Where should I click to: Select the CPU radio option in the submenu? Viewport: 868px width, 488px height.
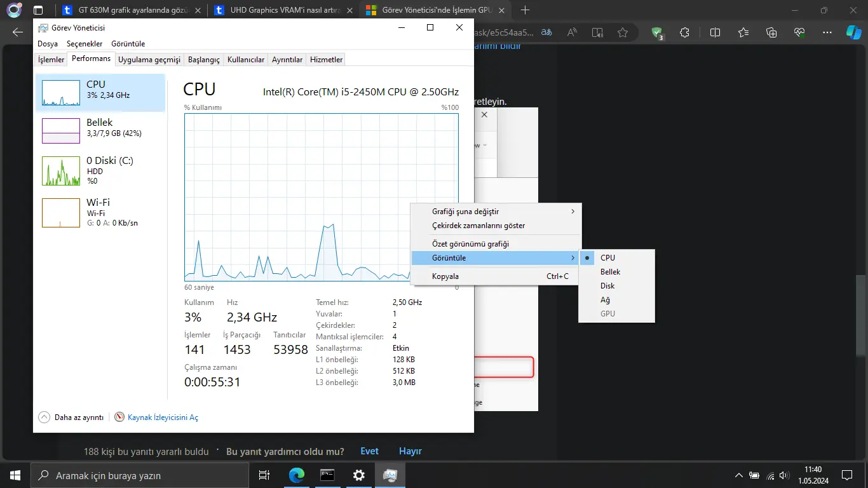(x=616, y=258)
